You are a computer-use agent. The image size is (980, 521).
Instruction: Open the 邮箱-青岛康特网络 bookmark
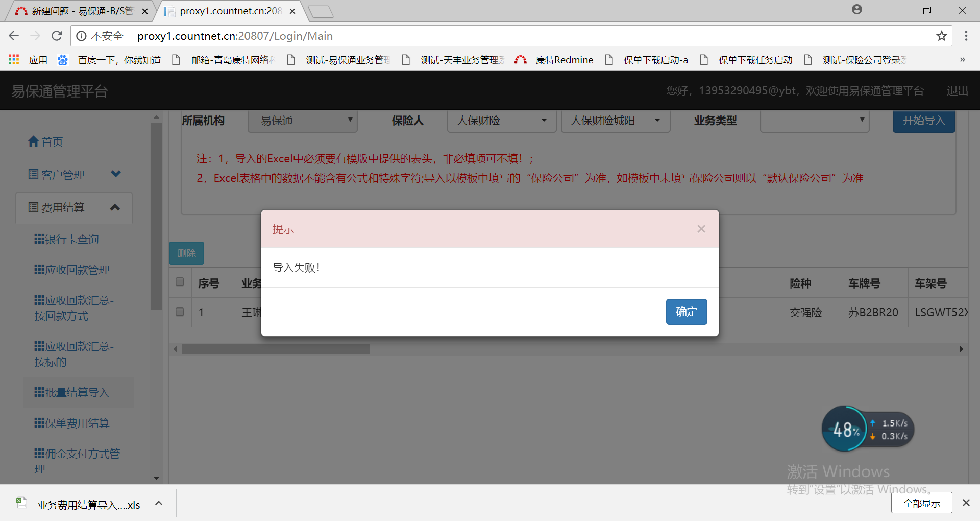tap(223, 60)
